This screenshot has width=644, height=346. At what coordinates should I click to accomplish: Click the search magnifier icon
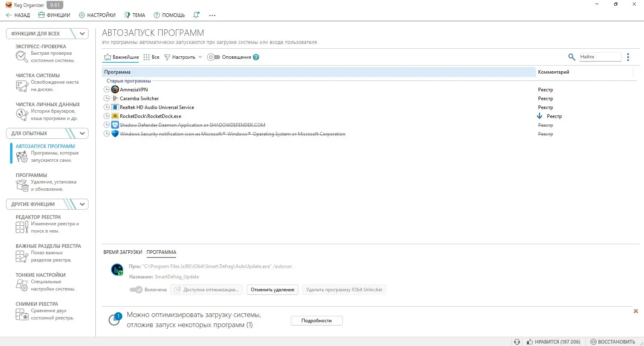572,57
